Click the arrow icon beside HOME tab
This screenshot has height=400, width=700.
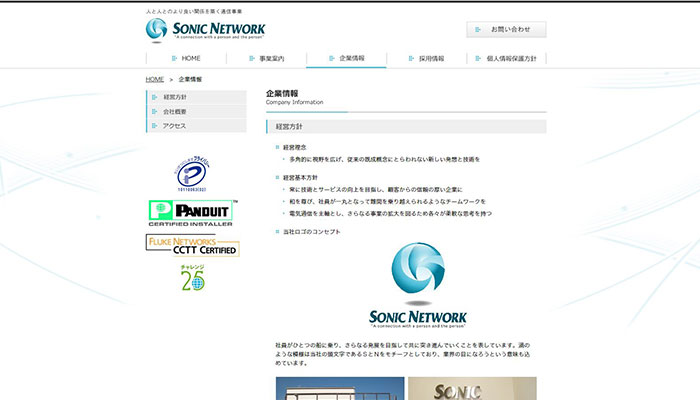174,58
